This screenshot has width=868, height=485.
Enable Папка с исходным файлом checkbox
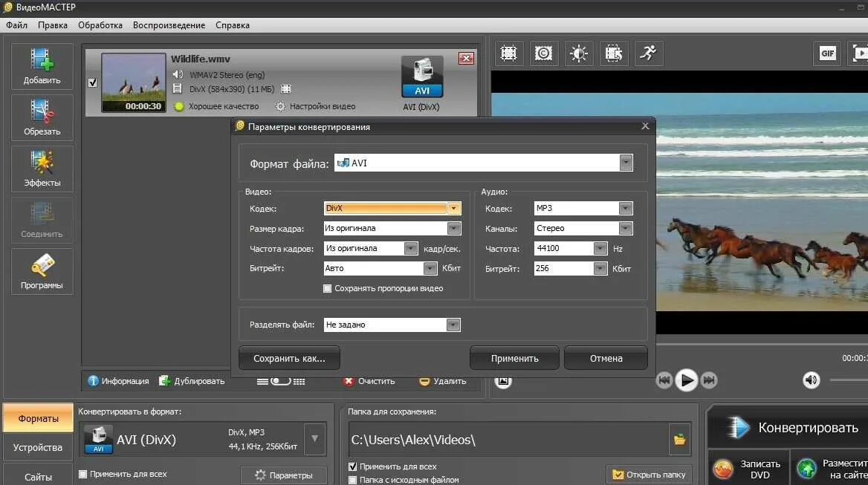352,480
